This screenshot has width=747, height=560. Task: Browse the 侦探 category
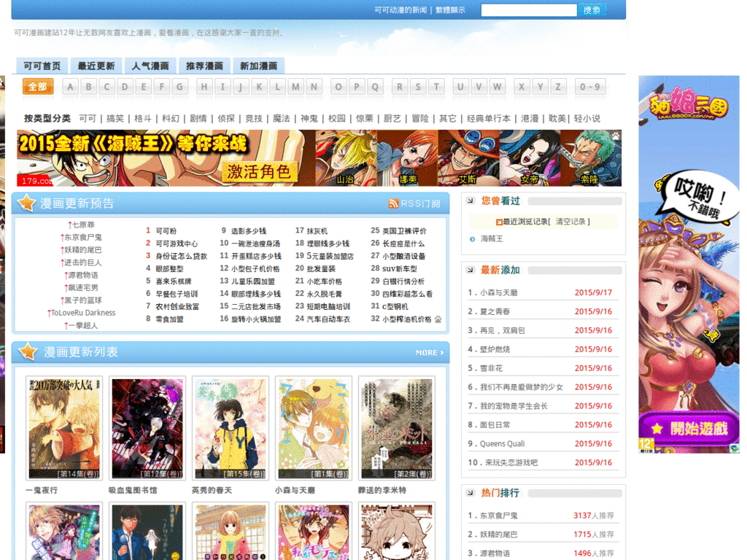226,118
